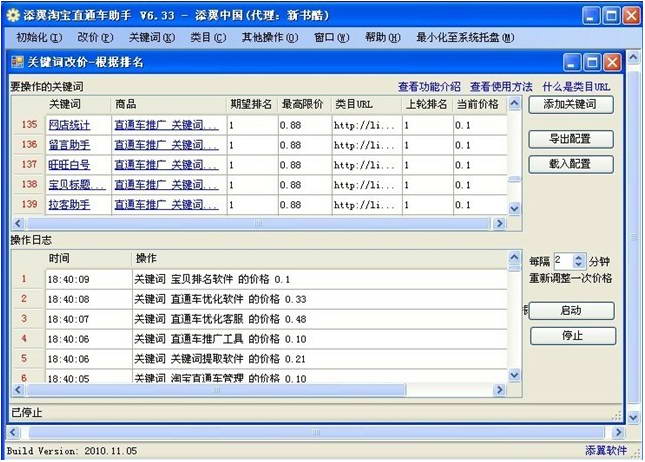This screenshot has width=645, height=462.
Task: Click the 启动 button
Action: pos(571,311)
